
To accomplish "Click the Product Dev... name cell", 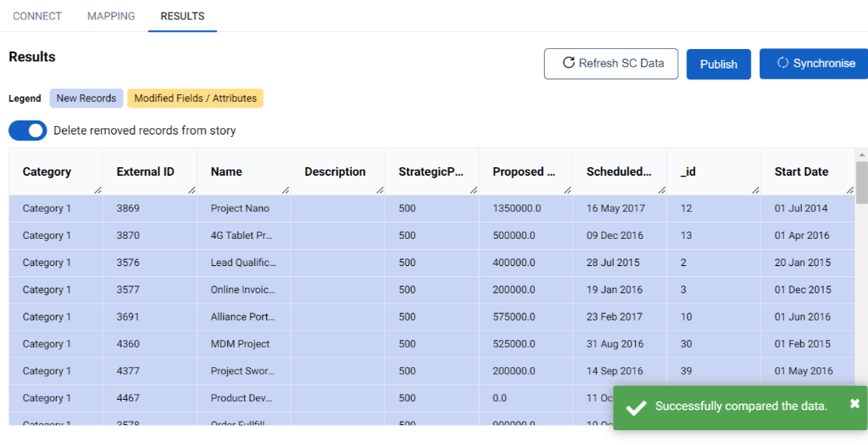I will [x=244, y=398].
